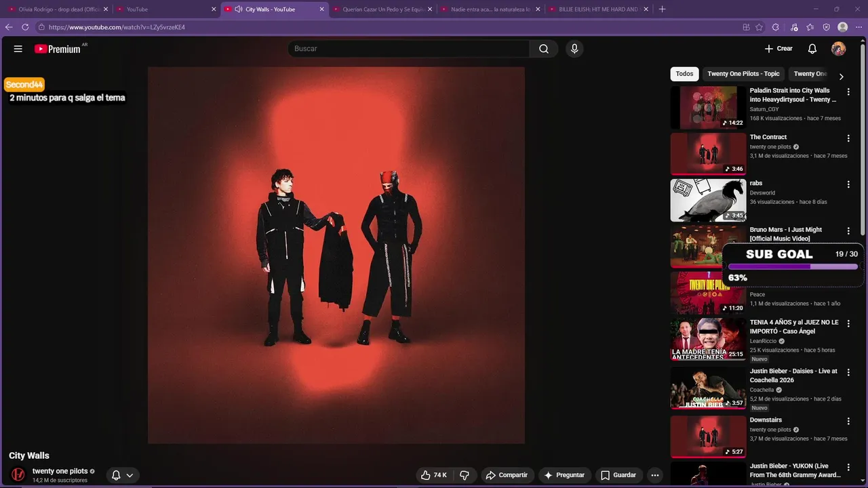Open The Contract video title
The image size is (868, 488).
point(768,137)
